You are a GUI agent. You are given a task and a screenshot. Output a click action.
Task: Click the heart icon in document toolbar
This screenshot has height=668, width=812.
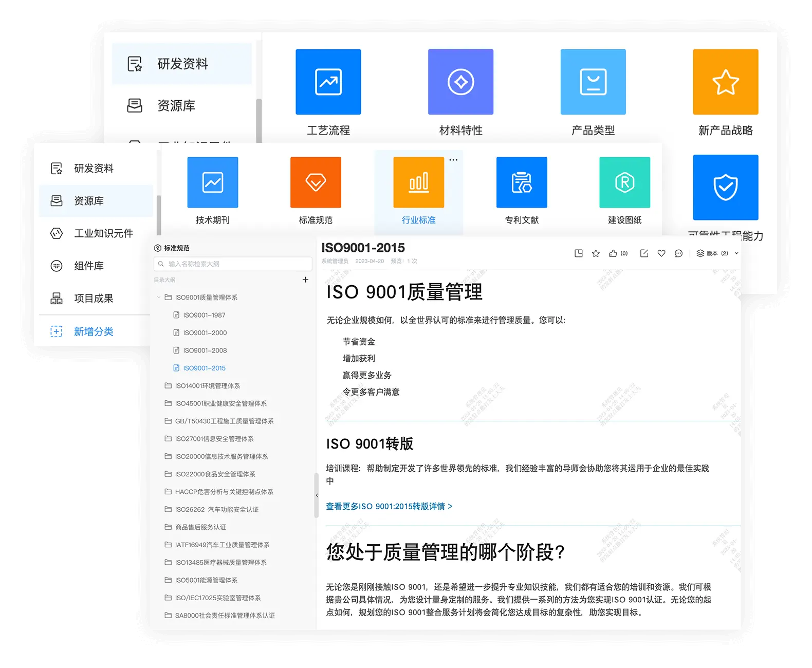click(x=661, y=253)
